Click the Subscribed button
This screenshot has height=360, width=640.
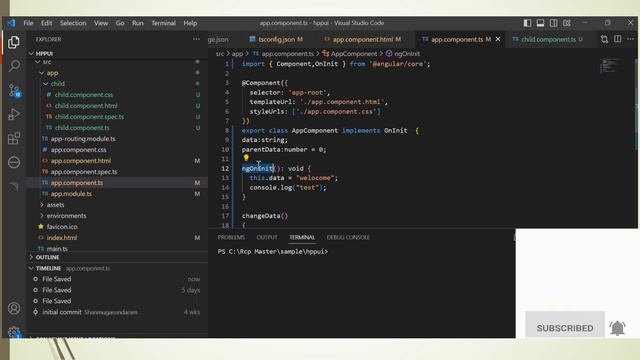565,328
